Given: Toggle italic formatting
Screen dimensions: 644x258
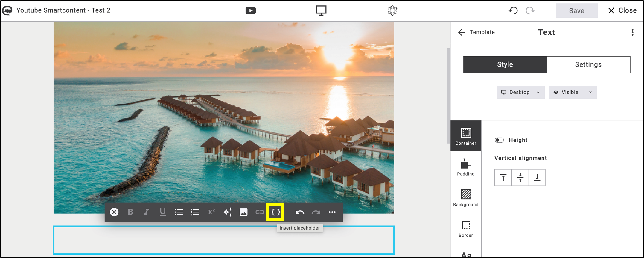Looking at the screenshot, I should (x=146, y=212).
